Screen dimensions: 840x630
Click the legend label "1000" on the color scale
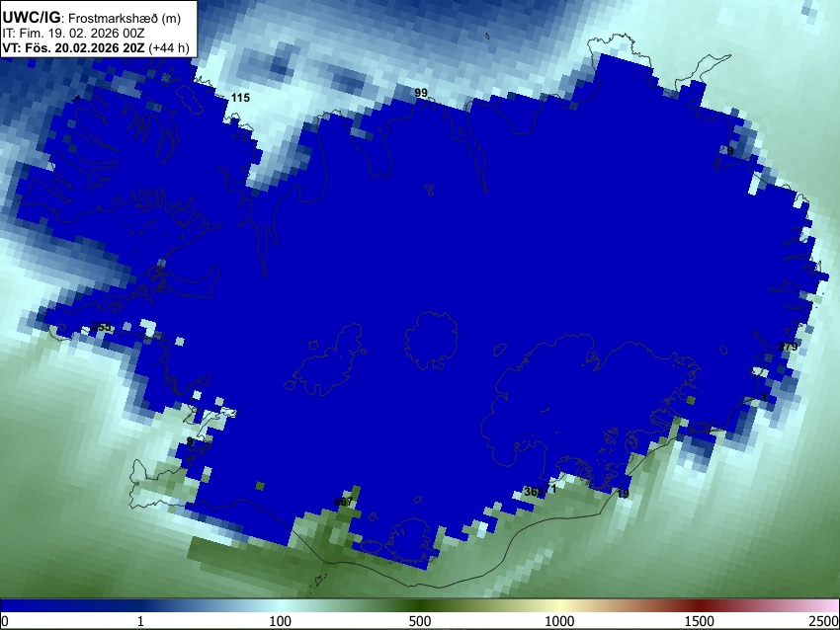(x=559, y=621)
